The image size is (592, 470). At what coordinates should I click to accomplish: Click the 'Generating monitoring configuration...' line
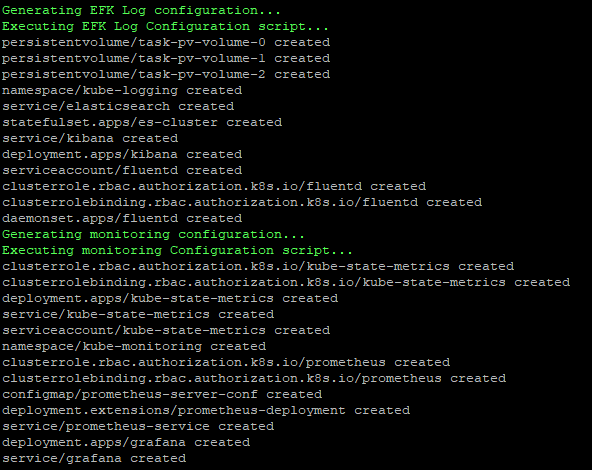click(153, 234)
